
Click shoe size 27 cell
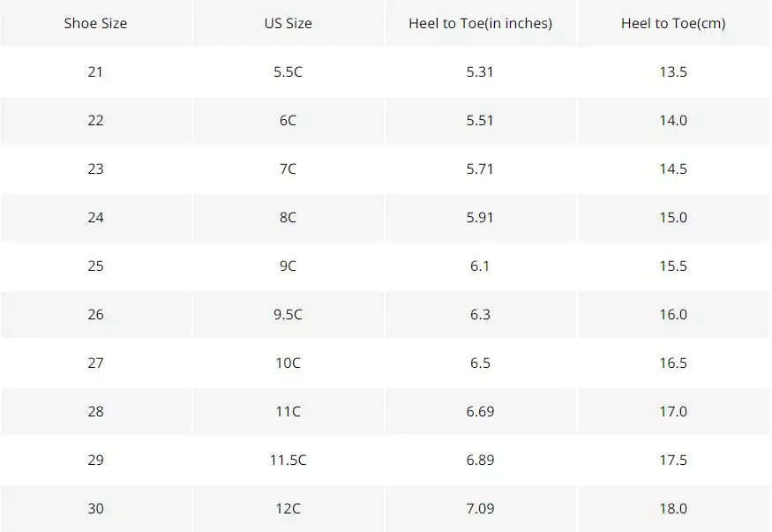95,363
